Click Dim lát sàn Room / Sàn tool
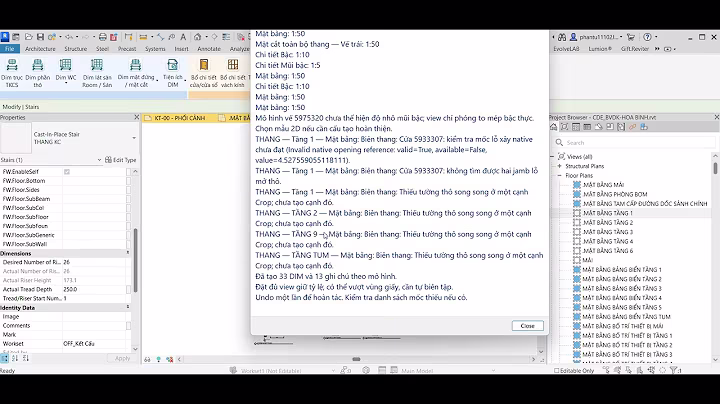 click(x=97, y=73)
